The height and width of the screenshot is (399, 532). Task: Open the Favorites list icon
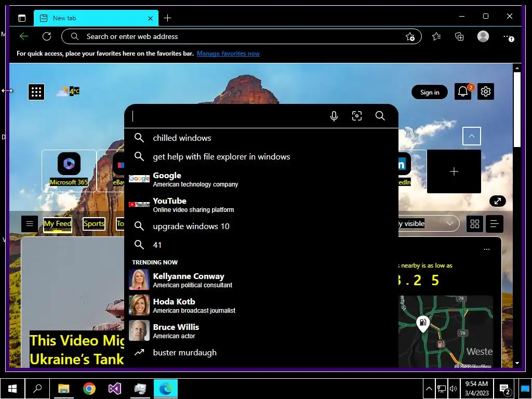pos(436,36)
